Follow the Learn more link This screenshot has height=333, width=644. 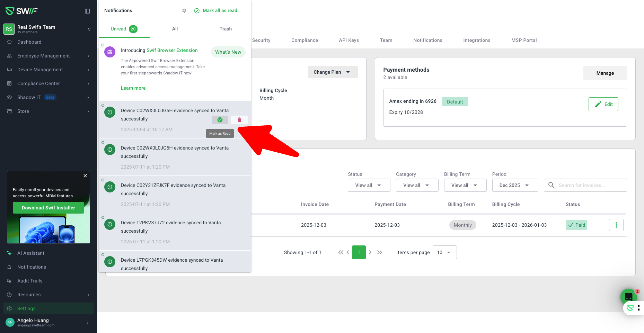[x=133, y=88]
